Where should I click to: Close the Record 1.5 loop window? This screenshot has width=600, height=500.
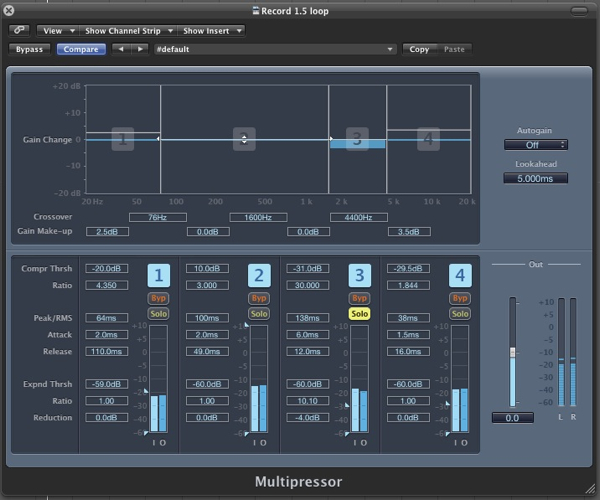(x=8, y=10)
